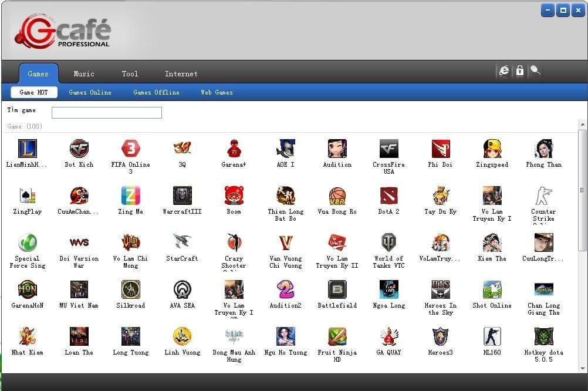Open Heroes In the Sky icon
The height and width of the screenshot is (391, 588).
440,289
